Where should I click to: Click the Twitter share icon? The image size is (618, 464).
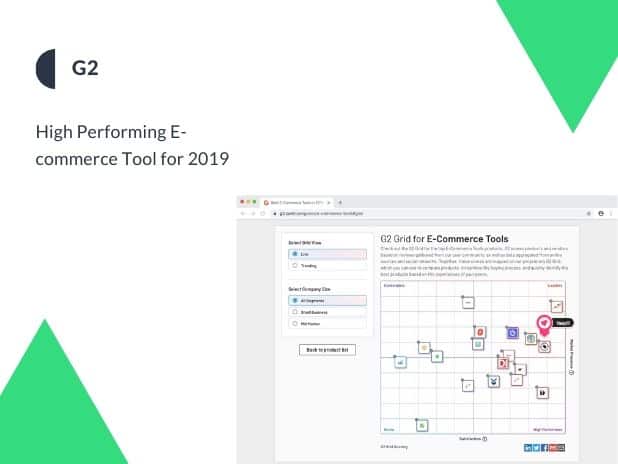(536, 447)
